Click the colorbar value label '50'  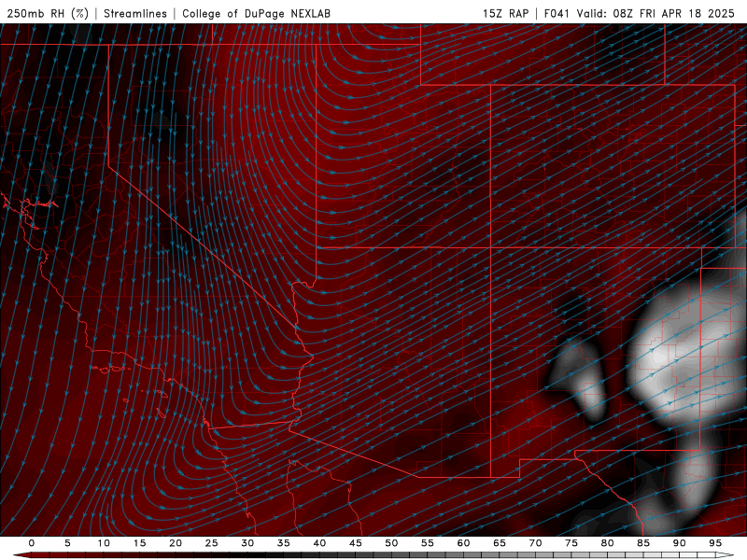pos(391,543)
